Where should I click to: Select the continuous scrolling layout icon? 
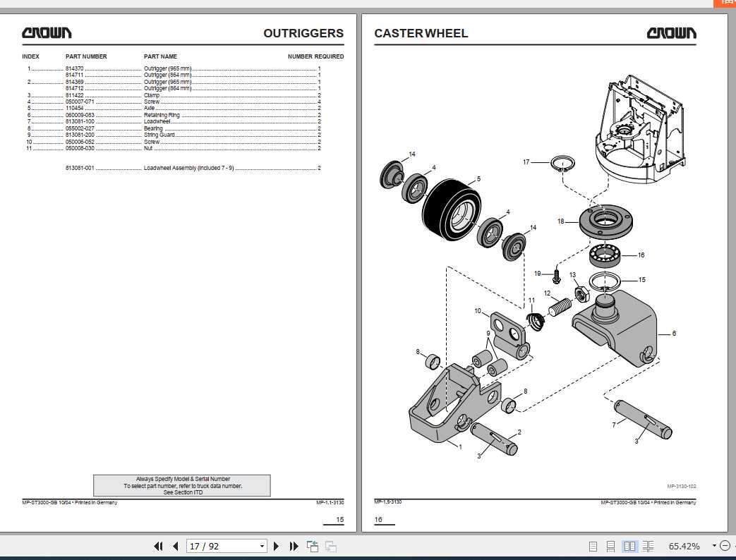(x=611, y=546)
